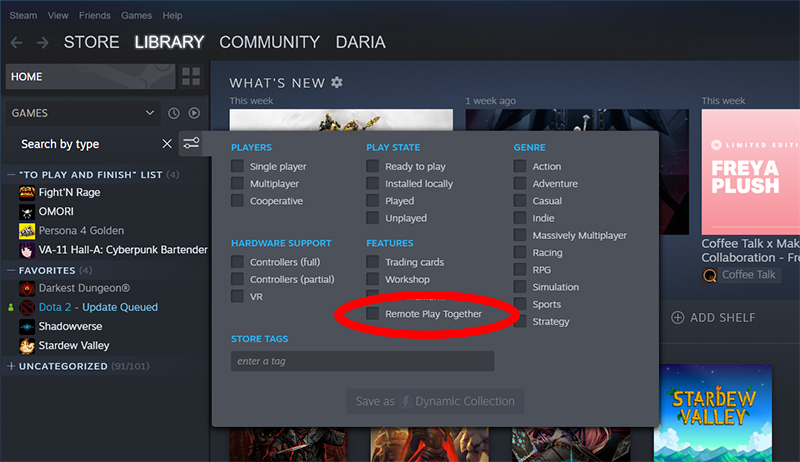Select Dota 2 - Update Queued

pyautogui.click(x=98, y=307)
